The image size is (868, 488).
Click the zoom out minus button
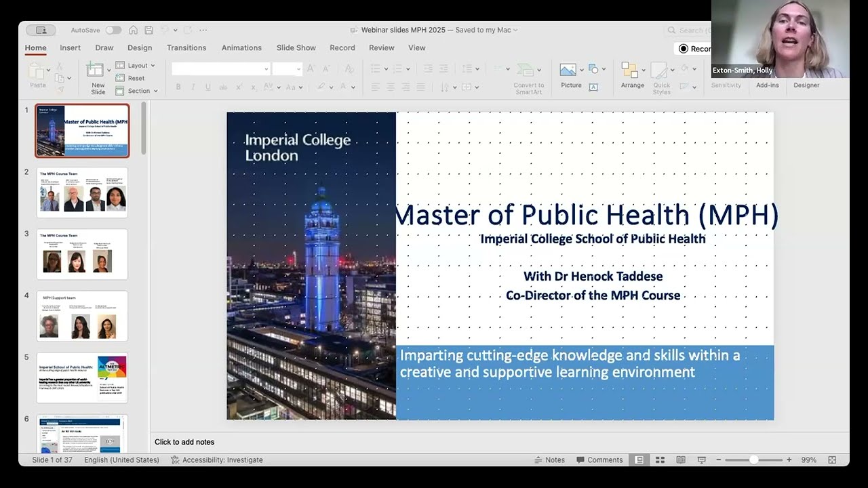(x=719, y=460)
